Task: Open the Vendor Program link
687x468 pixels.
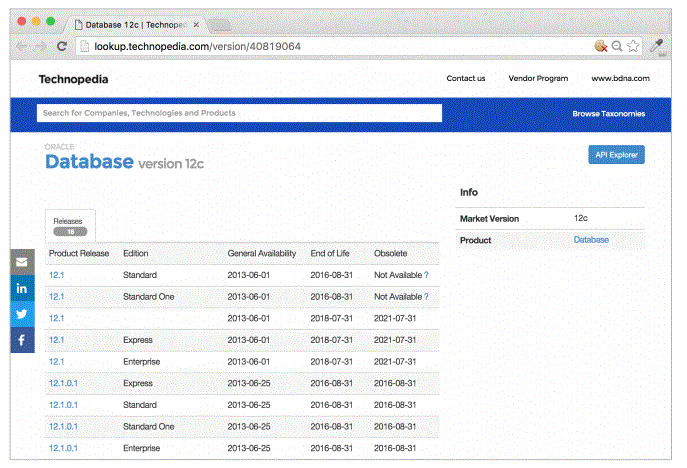Action: tap(538, 78)
